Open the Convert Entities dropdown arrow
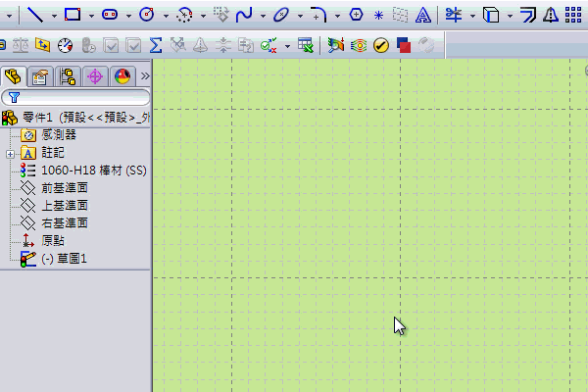The height and width of the screenshot is (392, 588). (510, 16)
